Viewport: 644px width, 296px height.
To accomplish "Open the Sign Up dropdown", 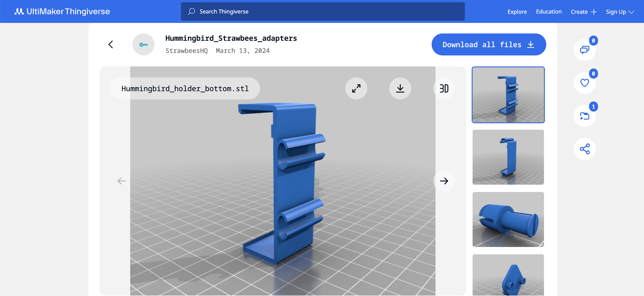I will [620, 11].
